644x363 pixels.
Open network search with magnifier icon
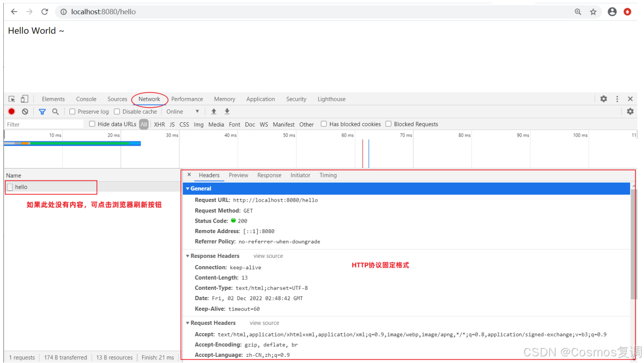point(55,111)
